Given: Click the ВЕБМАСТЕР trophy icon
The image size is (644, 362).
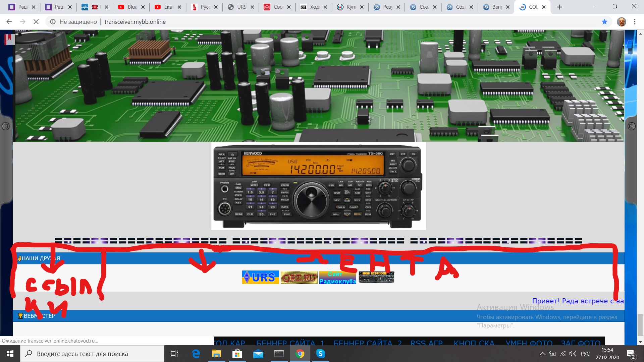Looking at the screenshot, I should point(20,316).
